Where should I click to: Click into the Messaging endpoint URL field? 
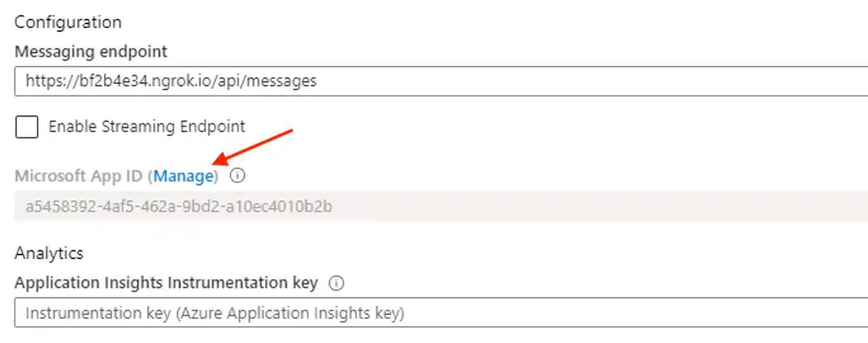click(x=444, y=81)
